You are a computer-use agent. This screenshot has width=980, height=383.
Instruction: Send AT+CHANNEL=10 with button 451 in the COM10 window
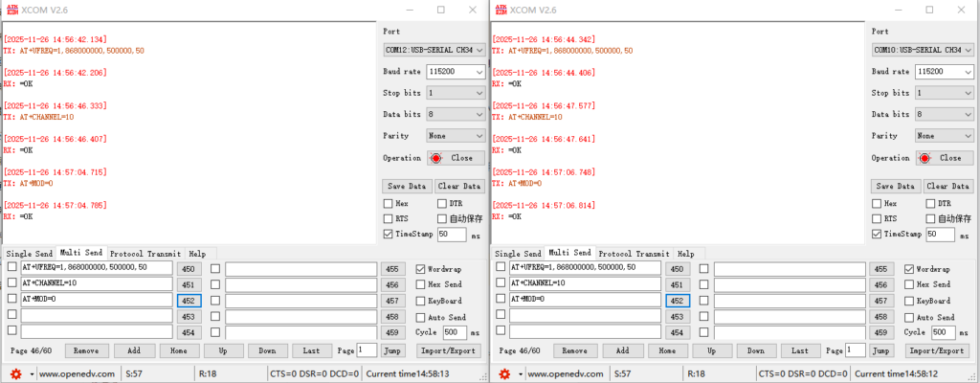pyautogui.click(x=677, y=284)
